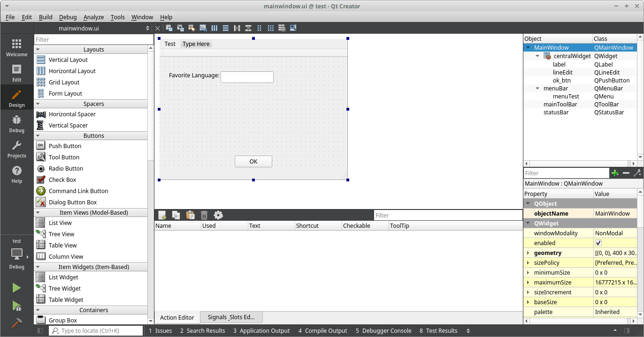Open the Action Editor configure gear icon
644x337 pixels.
click(218, 215)
